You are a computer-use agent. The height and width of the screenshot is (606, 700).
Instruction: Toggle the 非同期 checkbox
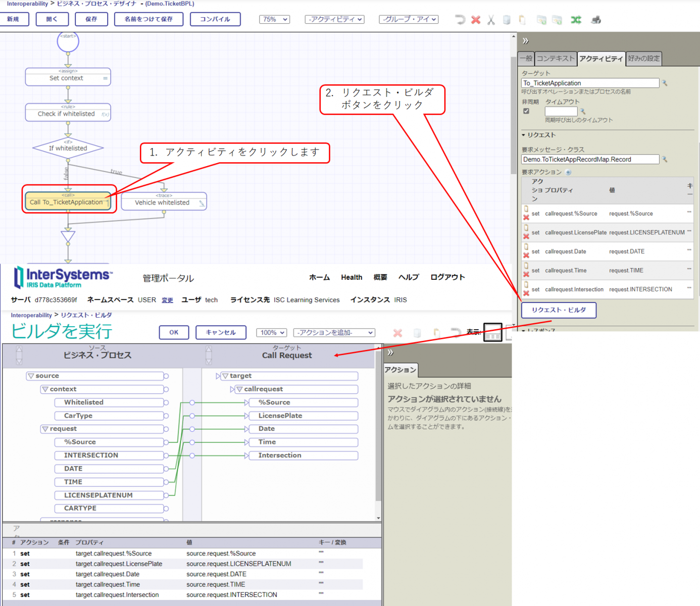tap(526, 111)
